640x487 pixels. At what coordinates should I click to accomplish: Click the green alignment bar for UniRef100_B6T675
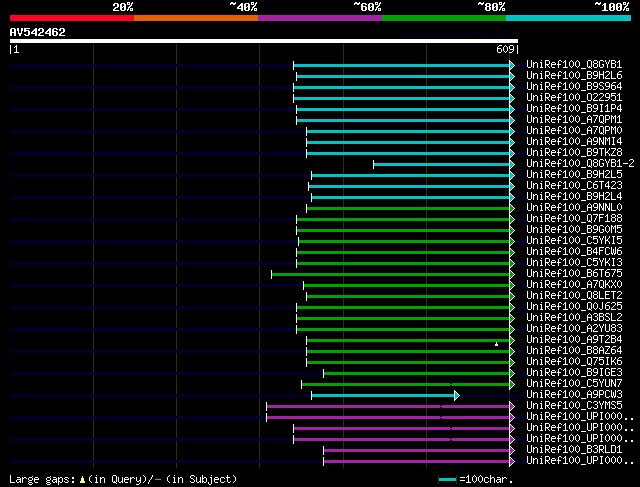coord(390,274)
